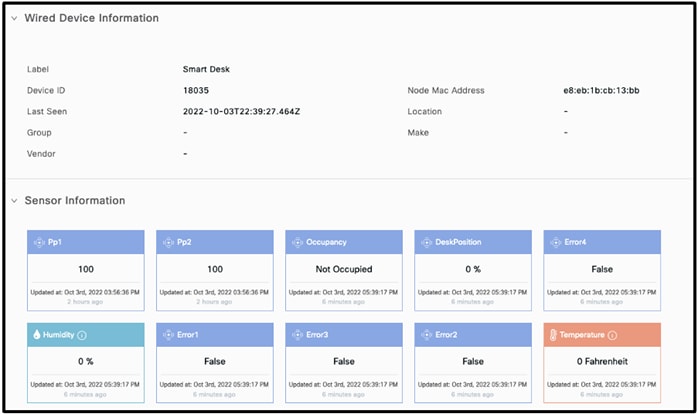698x414 pixels.
Task: Click the Sensor Information heading
Action: point(75,201)
